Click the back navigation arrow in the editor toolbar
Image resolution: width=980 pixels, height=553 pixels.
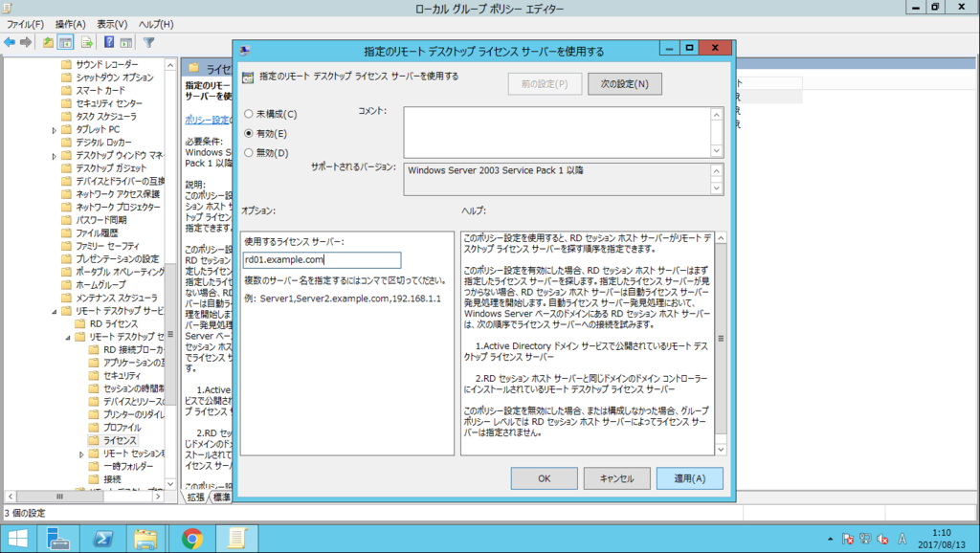point(8,41)
